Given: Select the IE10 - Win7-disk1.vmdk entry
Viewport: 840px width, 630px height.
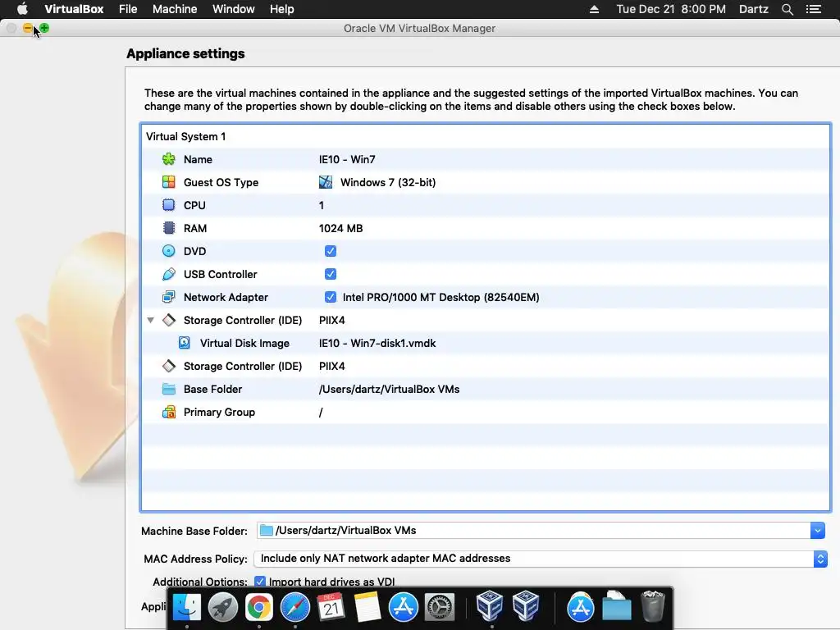Looking at the screenshot, I should point(377,343).
